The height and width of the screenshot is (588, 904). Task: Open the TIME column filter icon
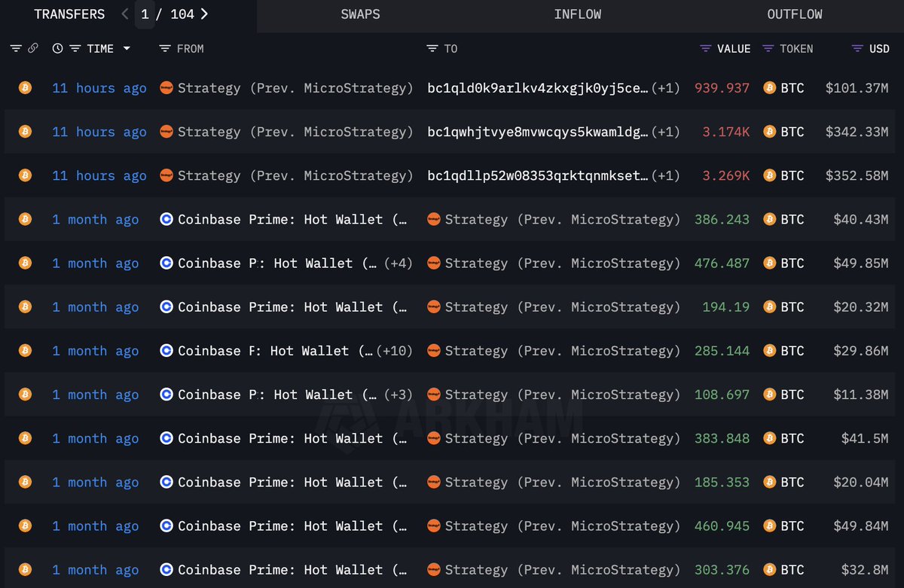pos(75,48)
